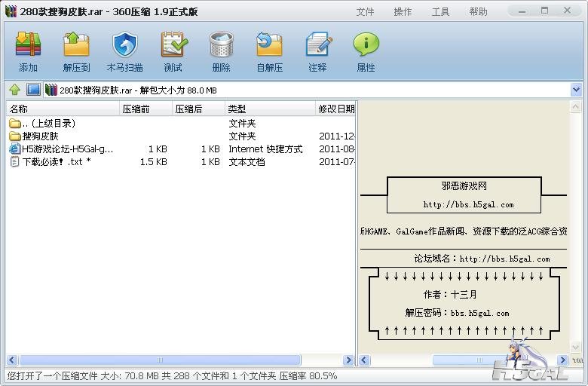The width and height of the screenshot is (588, 386).
Task: Open the 文件 menu
Action: 365,11
